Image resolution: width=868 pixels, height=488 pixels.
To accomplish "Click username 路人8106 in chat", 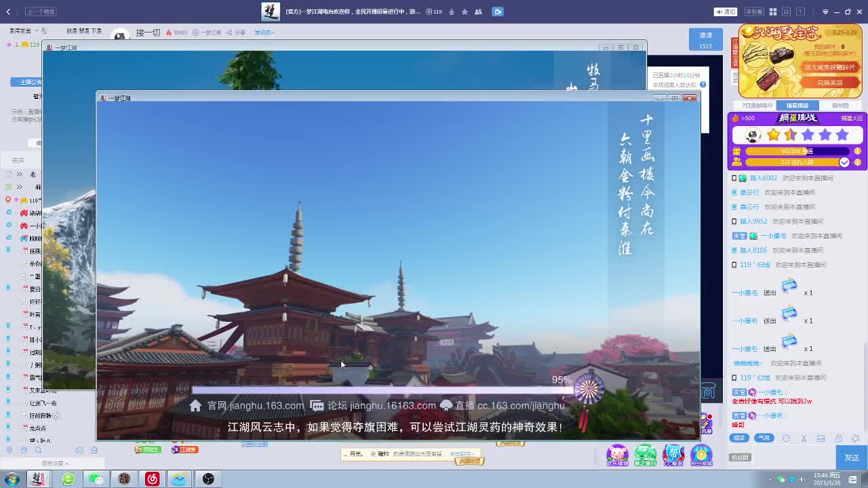I will point(753,251).
